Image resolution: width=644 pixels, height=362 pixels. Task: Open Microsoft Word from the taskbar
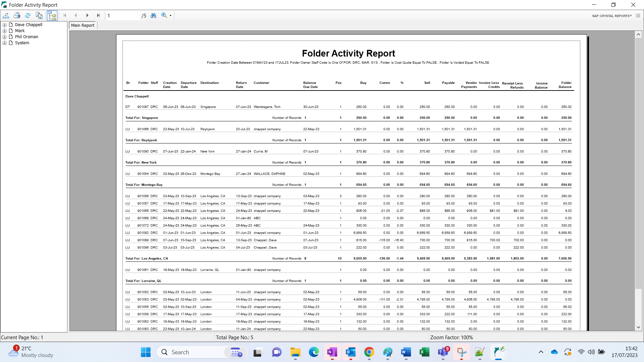(406, 352)
